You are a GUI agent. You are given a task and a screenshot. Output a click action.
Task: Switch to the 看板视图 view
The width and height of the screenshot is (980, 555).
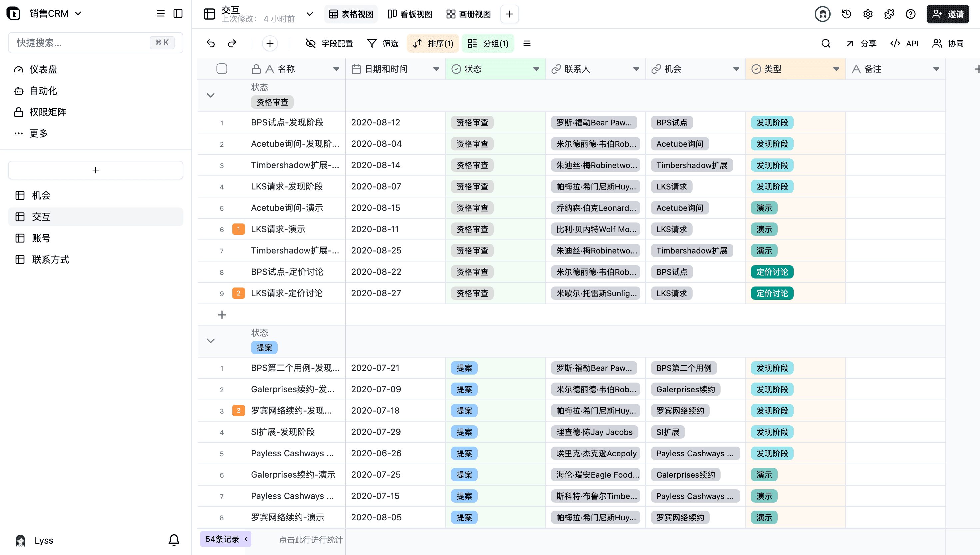pyautogui.click(x=409, y=14)
